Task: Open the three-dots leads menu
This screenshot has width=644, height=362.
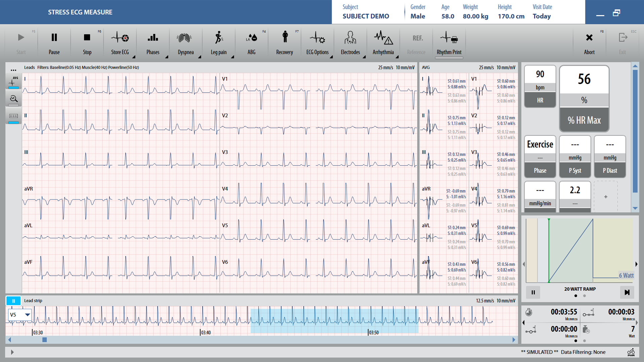Action: tap(13, 70)
